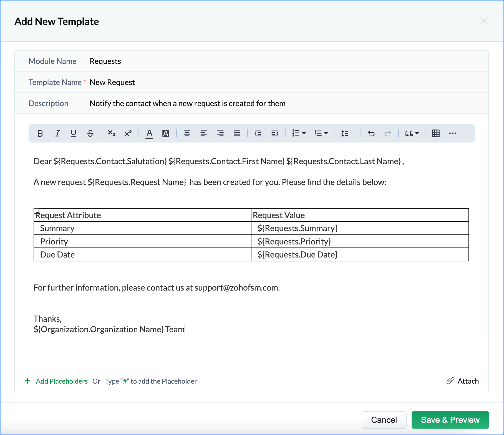Click the Save & Preview button

coord(450,420)
